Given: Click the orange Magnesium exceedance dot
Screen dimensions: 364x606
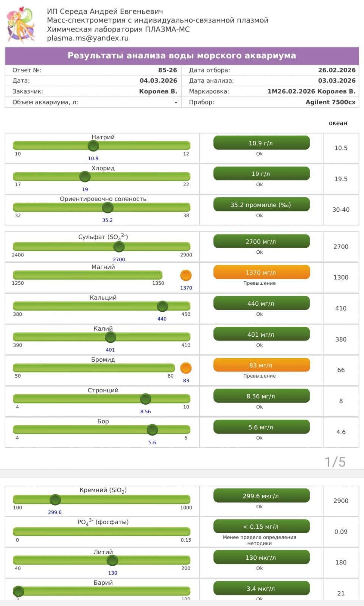Looking at the screenshot, I should (x=186, y=275).
